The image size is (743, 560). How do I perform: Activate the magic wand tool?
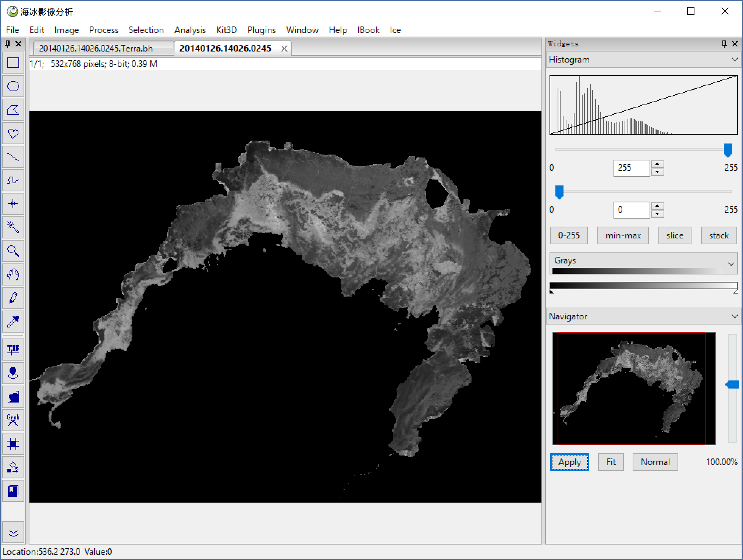[x=13, y=227]
